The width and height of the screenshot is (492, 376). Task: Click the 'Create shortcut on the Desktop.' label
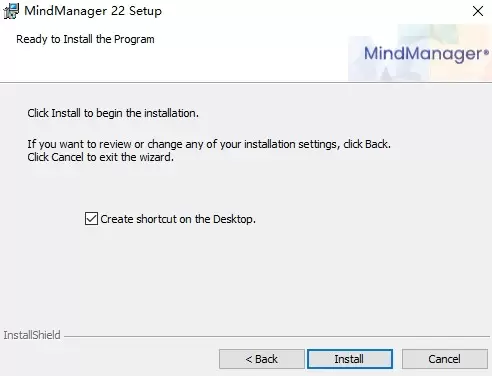178,219
